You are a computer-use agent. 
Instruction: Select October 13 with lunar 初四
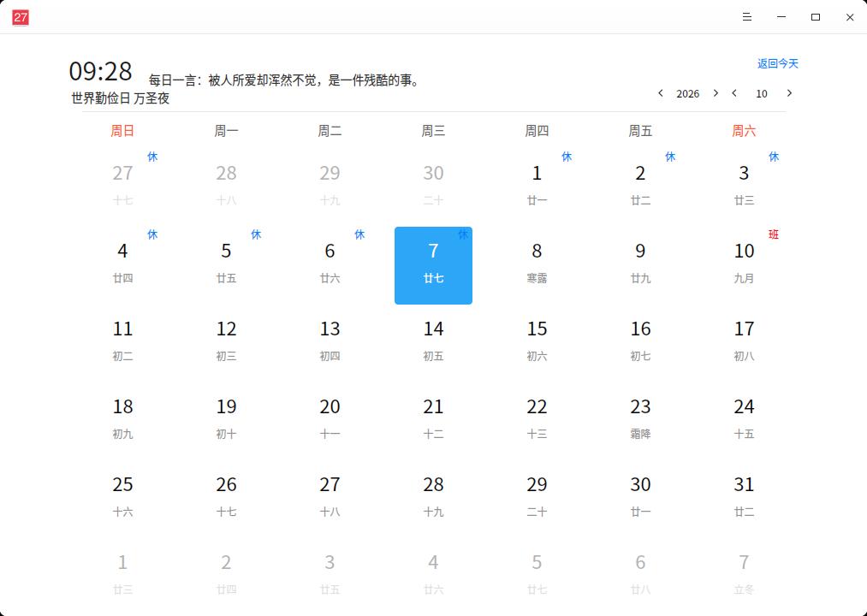(x=330, y=343)
